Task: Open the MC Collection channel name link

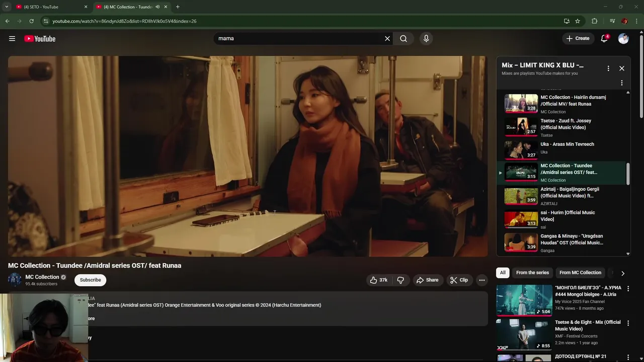Action: [42, 277]
